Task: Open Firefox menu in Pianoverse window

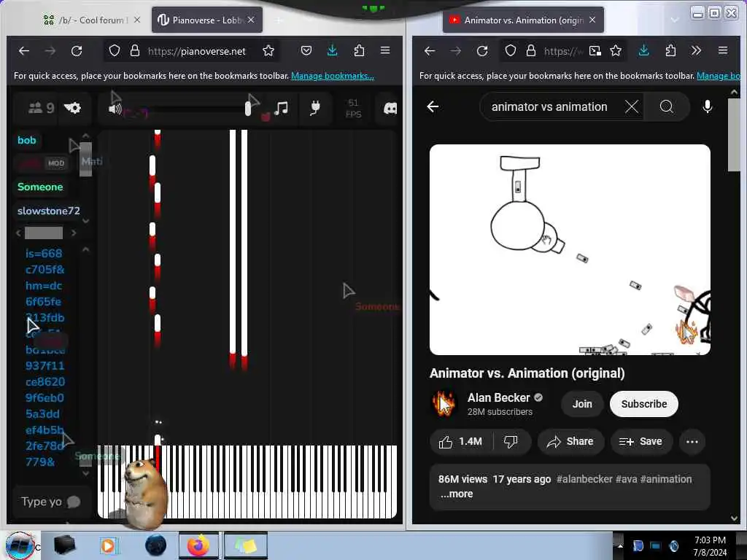Action: [x=385, y=50]
